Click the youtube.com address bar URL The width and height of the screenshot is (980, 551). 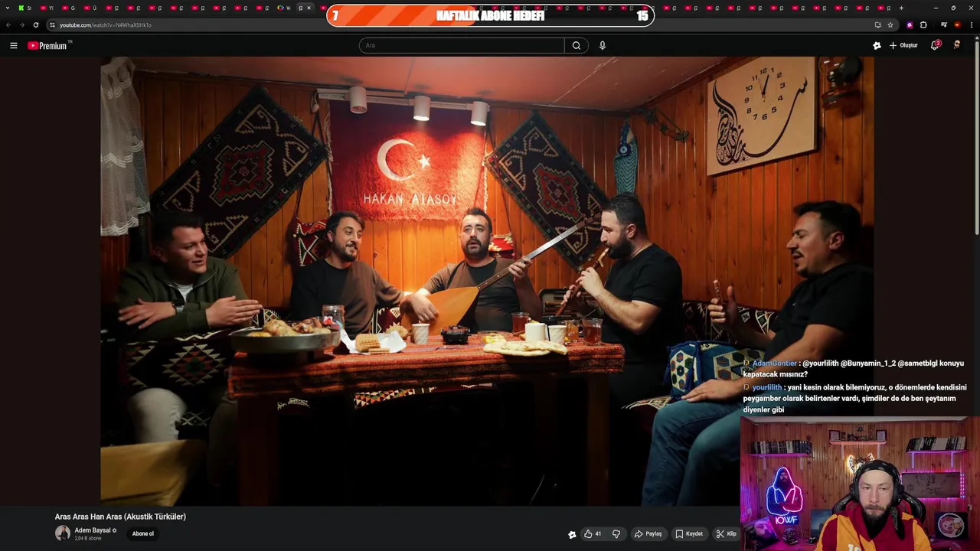click(105, 24)
